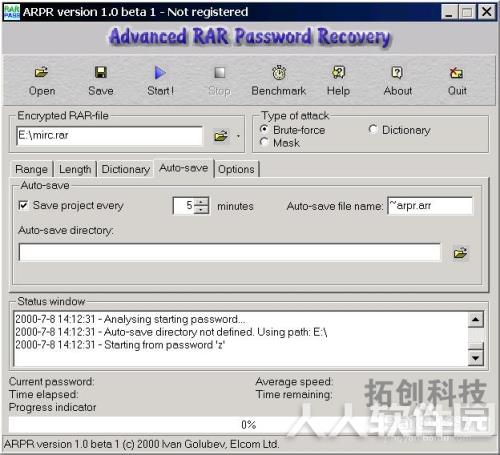Image resolution: width=500 pixels, height=455 pixels.
Task: Click the Encrypted RAR-file path field
Action: [x=109, y=136]
